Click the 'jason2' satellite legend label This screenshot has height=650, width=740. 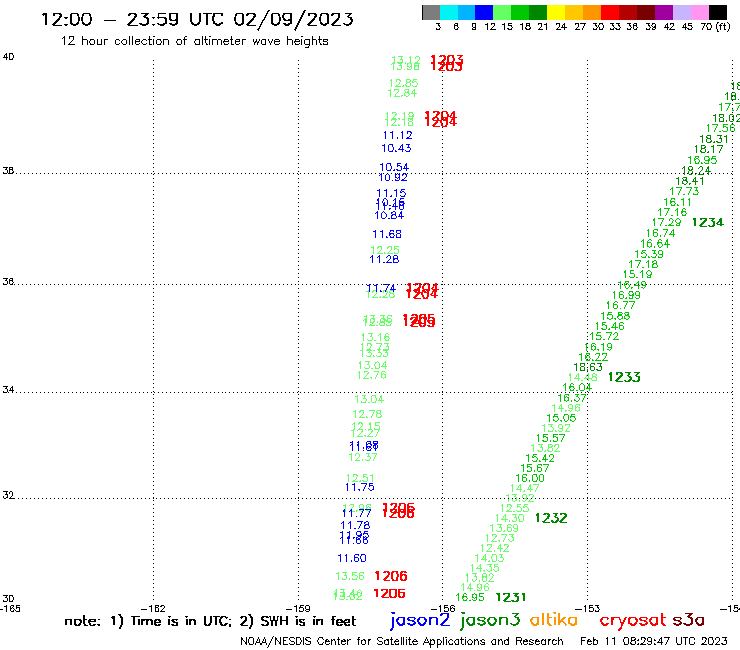tap(420, 620)
